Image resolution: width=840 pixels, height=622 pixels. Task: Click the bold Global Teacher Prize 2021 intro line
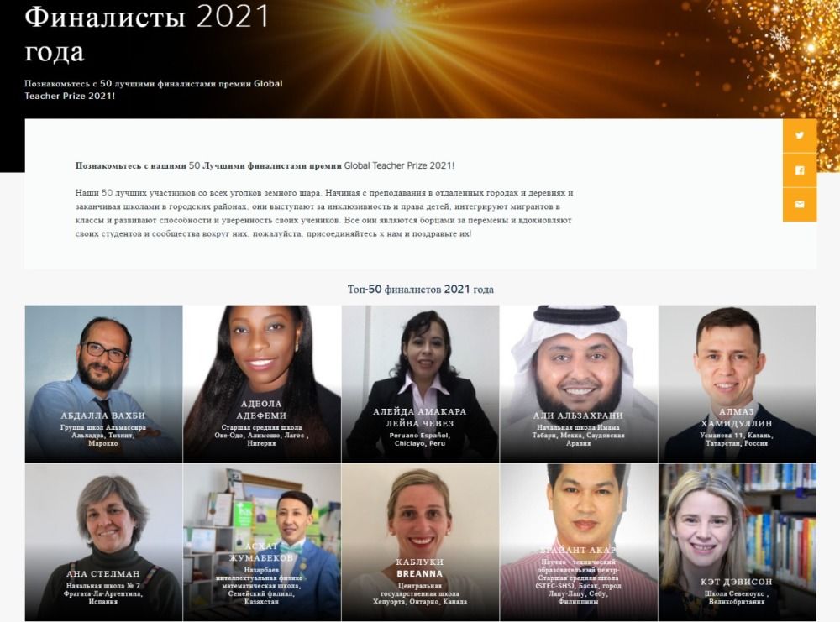click(265, 165)
